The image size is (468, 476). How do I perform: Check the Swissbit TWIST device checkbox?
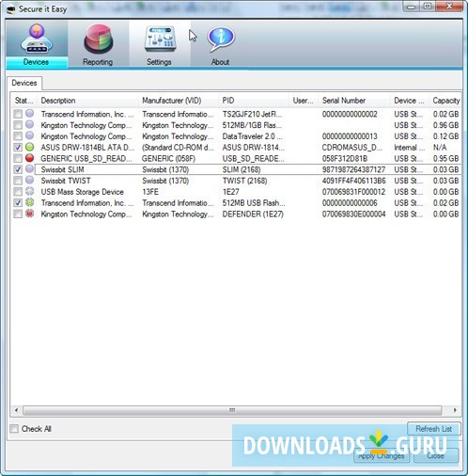click(x=18, y=181)
